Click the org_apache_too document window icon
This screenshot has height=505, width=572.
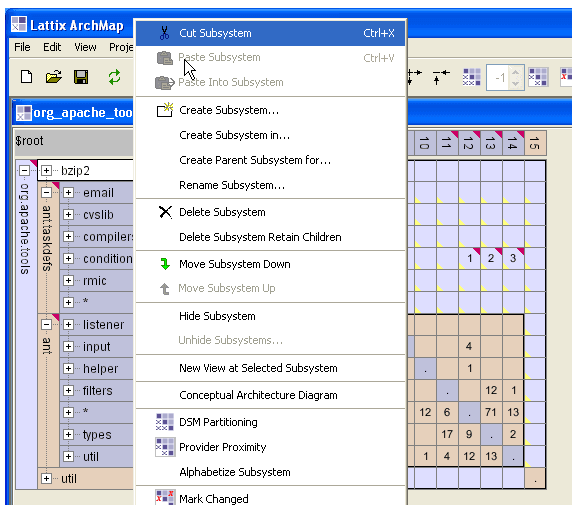(24, 113)
